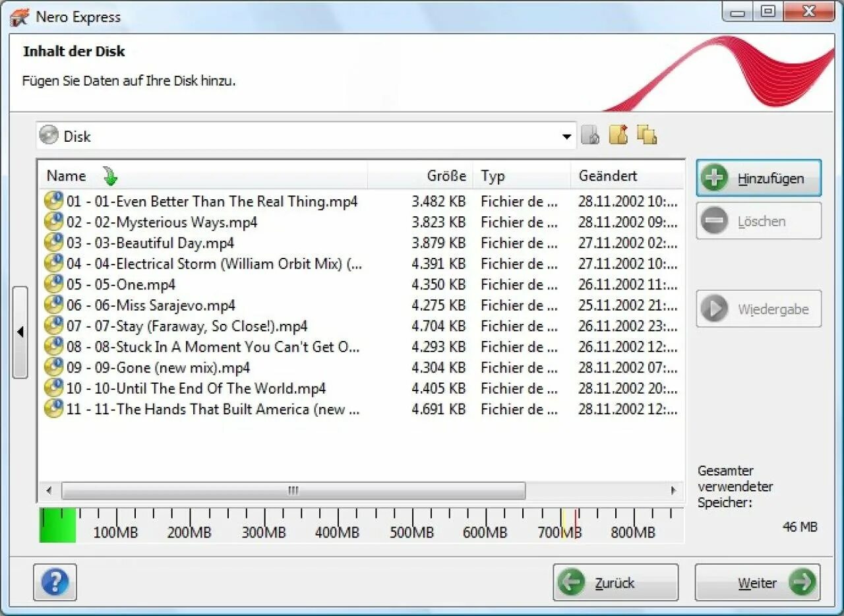844x616 pixels.
Task: Click the 28.11.2002 20:... date cell
Action: coord(628,388)
